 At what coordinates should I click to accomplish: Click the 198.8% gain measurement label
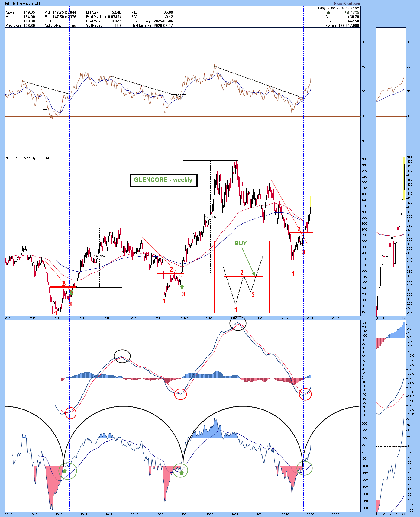click(x=210, y=217)
